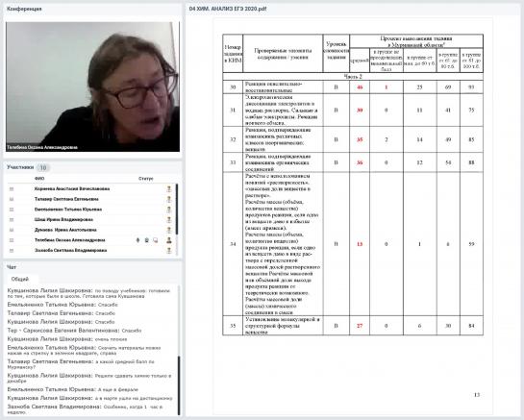The height and width of the screenshot is (420, 524).
Task: Click presenter status icon for Телебина Оксана
Action: coord(169,240)
